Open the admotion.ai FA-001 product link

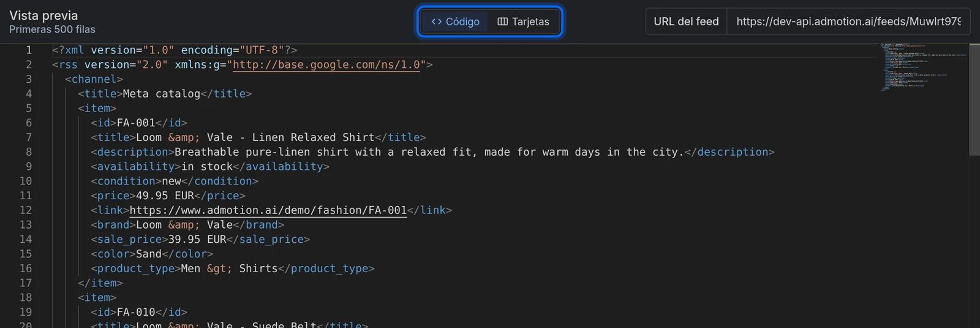[268, 210]
